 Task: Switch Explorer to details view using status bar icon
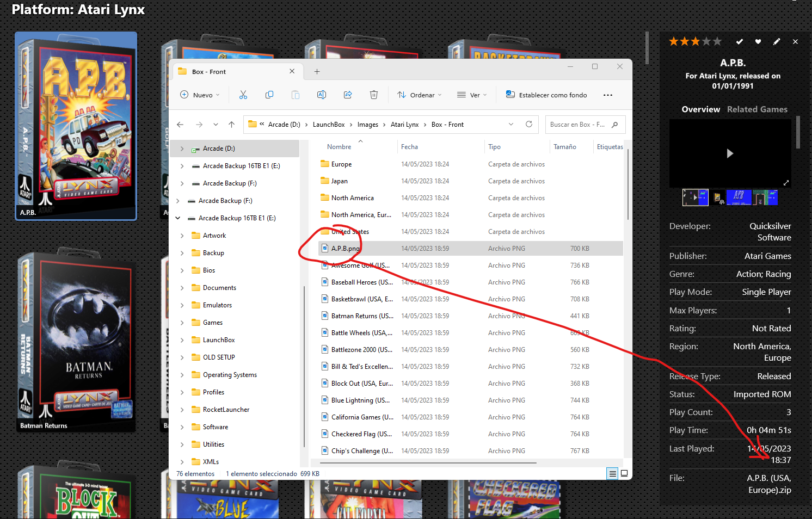613,473
